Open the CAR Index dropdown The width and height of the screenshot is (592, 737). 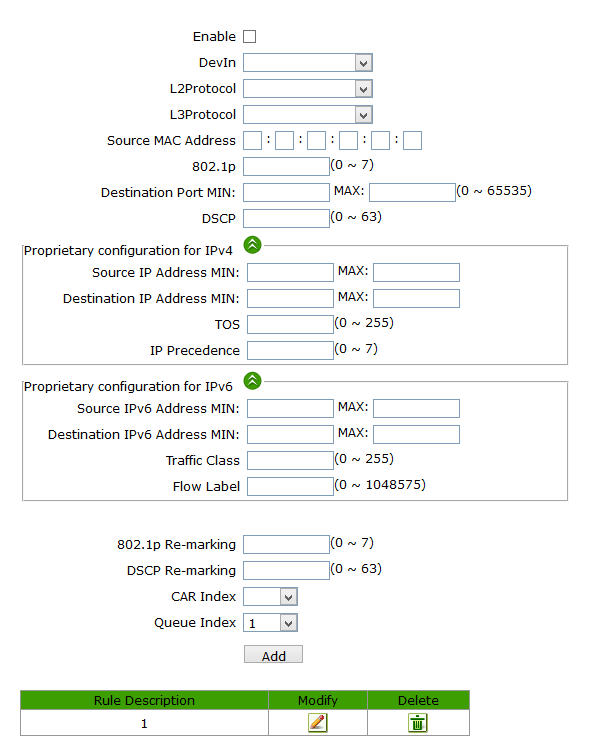(270, 596)
